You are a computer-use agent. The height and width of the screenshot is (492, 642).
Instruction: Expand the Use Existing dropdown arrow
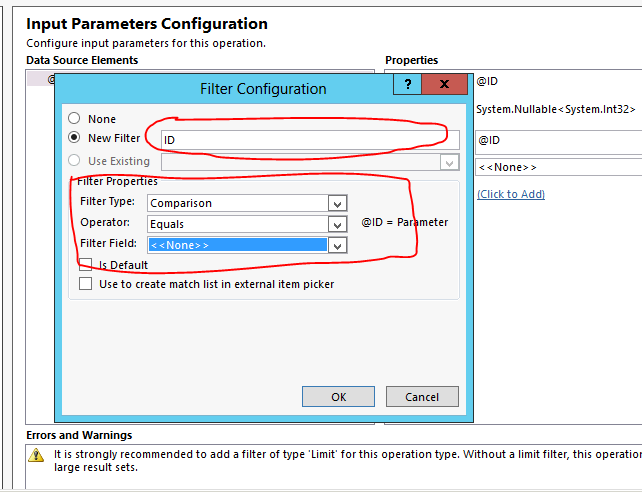(449, 161)
